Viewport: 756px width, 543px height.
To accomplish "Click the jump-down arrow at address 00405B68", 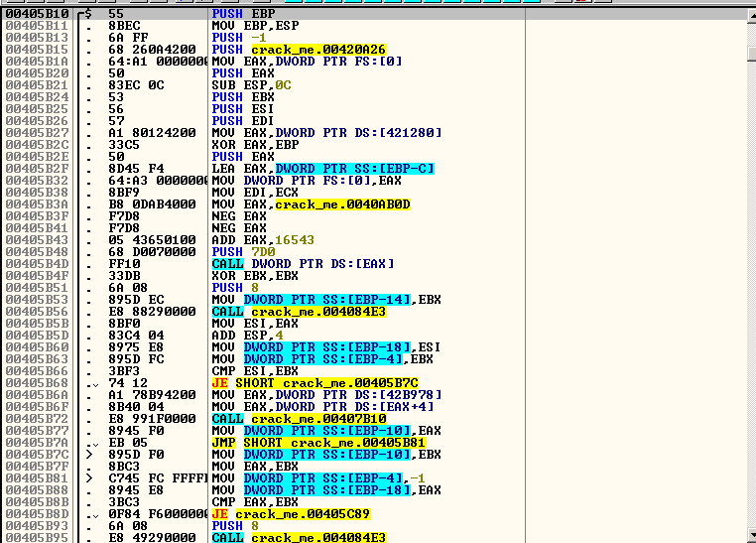I will click(93, 383).
